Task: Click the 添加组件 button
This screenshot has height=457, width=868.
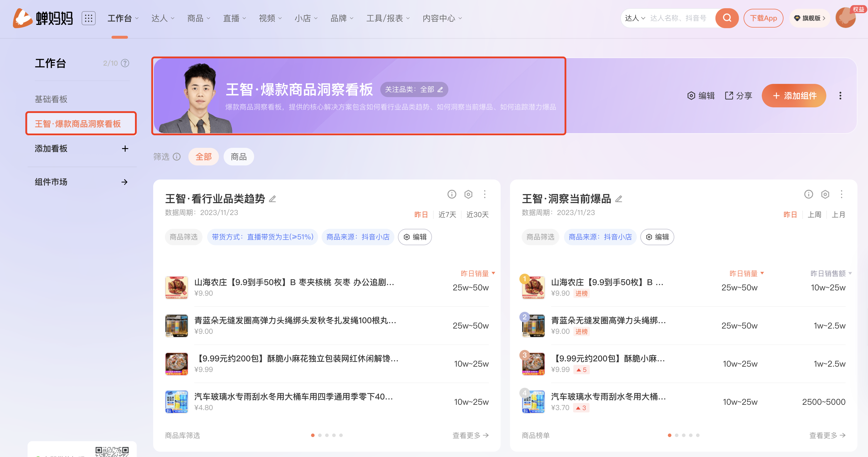Action: click(794, 96)
